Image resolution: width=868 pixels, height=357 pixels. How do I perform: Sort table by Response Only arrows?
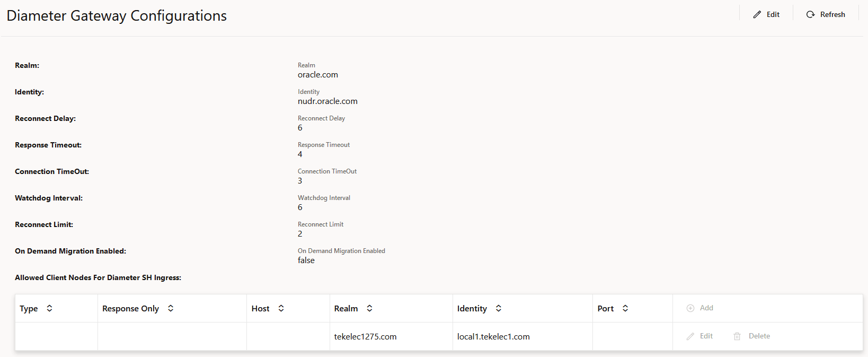point(171,308)
